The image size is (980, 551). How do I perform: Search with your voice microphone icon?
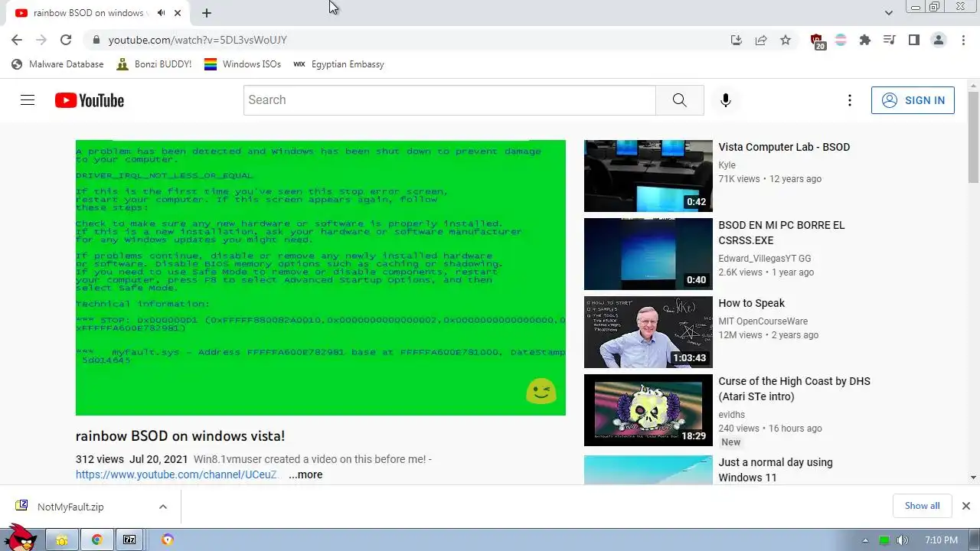[725, 100]
